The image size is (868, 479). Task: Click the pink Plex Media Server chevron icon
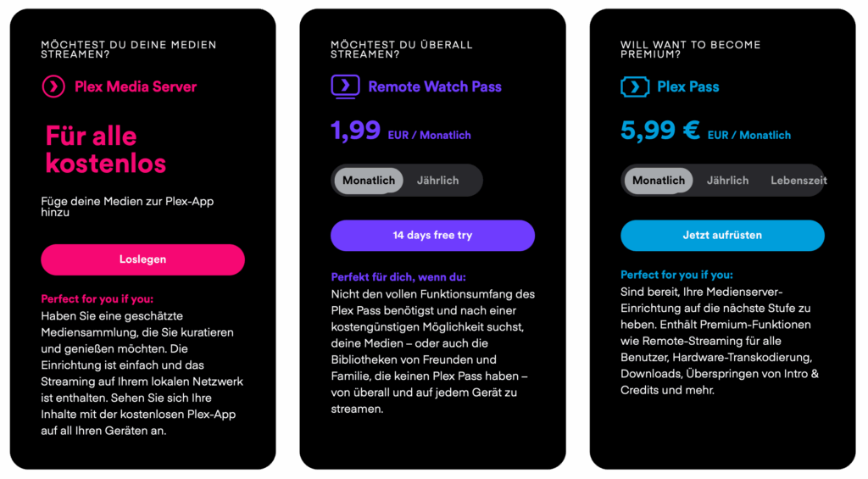53,86
